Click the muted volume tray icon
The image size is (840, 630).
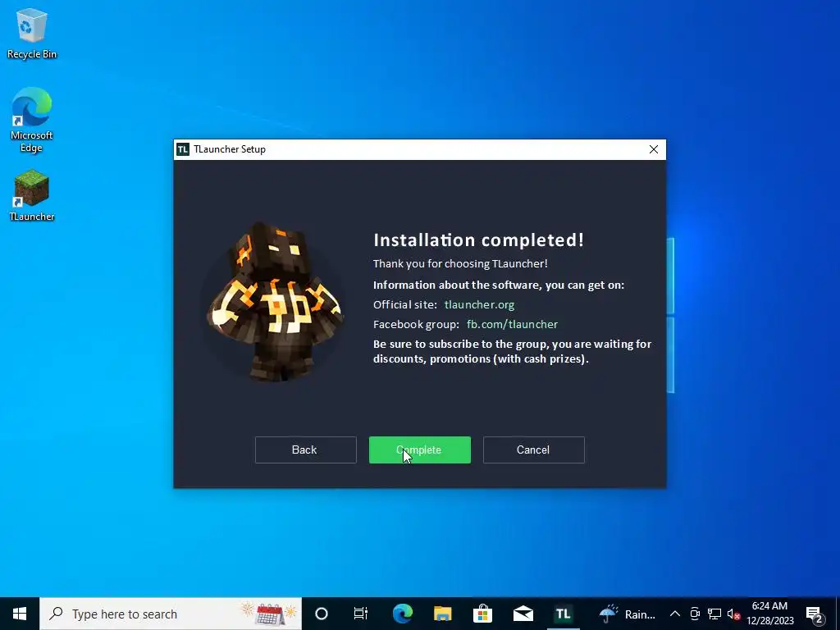pos(733,614)
